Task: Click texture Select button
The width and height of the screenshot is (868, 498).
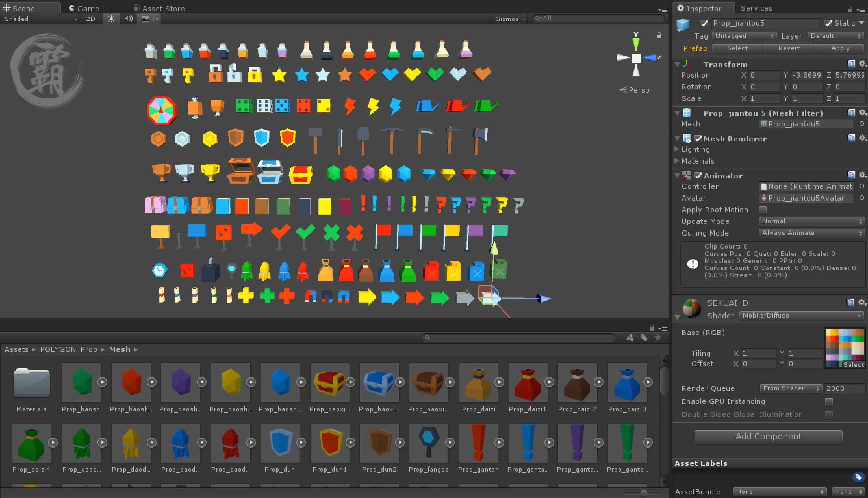Action: click(854, 365)
